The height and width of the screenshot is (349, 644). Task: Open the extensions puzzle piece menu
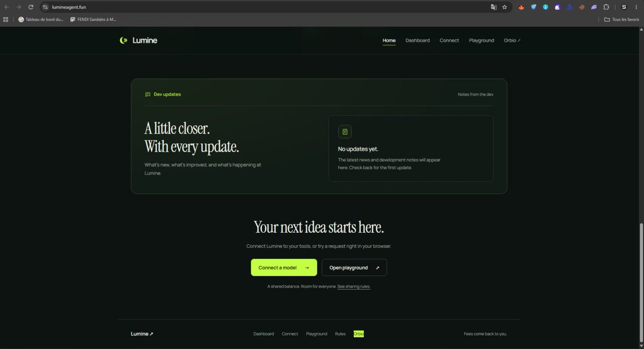(606, 7)
